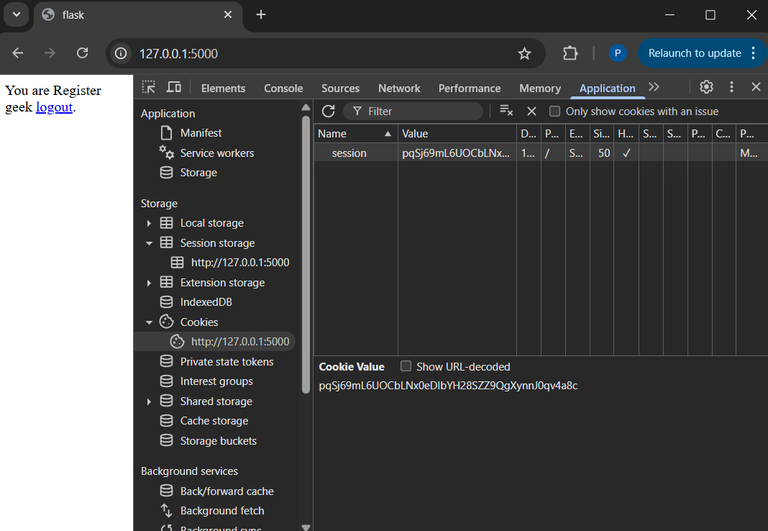This screenshot has width=768, height=531.
Task: Switch to the Network tab
Action: (399, 88)
